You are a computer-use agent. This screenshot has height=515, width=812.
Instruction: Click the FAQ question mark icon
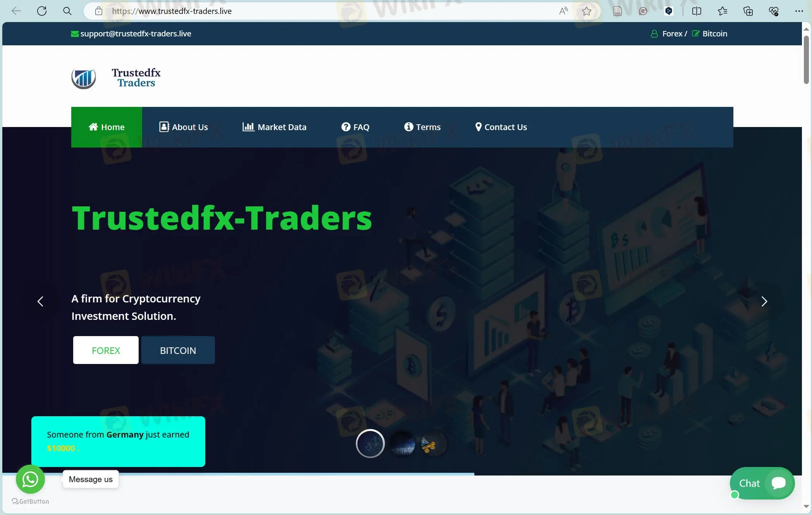pyautogui.click(x=345, y=127)
